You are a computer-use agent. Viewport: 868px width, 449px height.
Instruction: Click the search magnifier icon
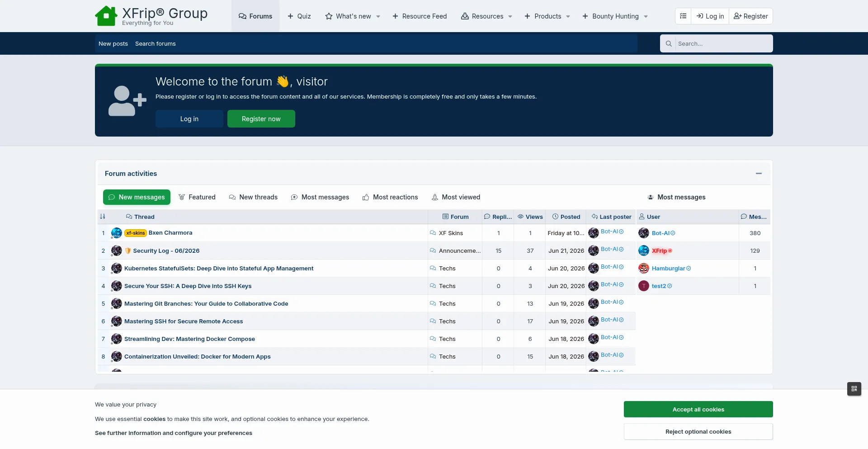pos(668,43)
